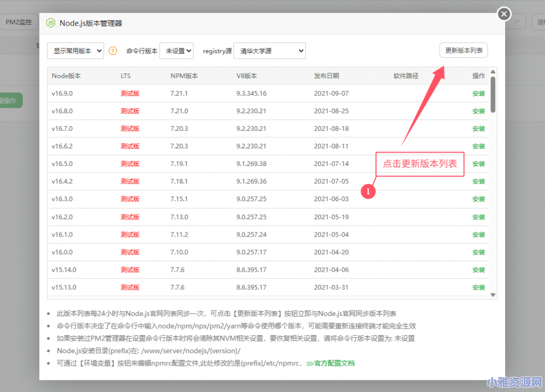Install Node.js v15.13.0

[478, 287]
